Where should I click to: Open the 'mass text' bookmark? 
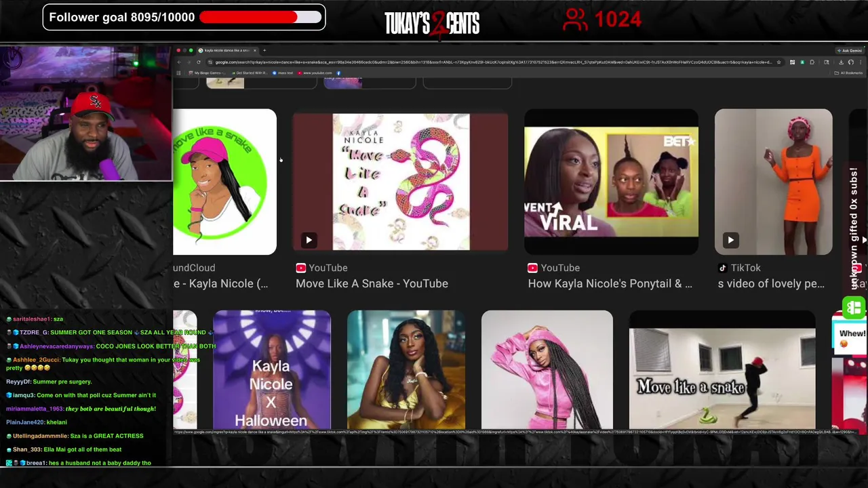283,73
